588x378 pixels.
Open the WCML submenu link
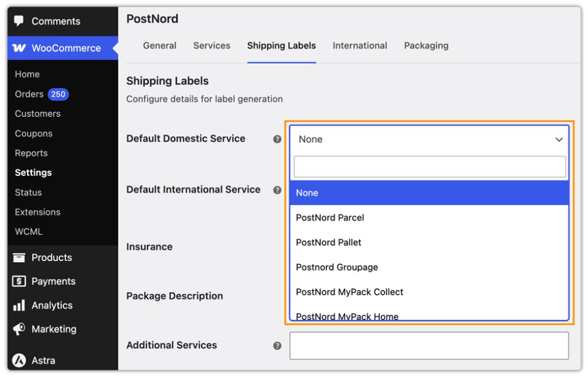point(29,232)
